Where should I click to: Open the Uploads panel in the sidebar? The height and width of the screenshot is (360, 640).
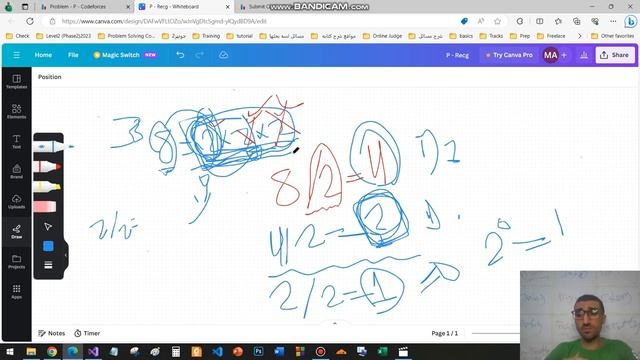point(16,202)
